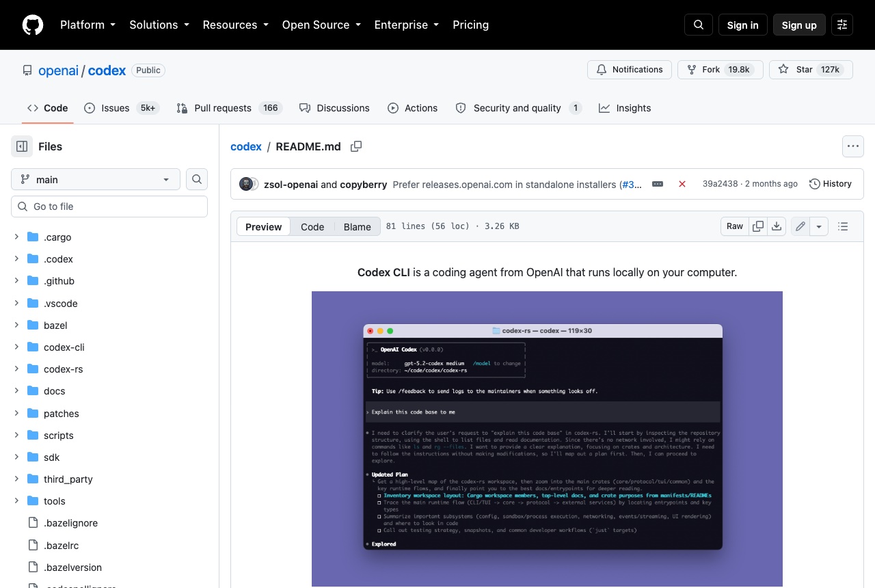Click Raw button
Viewport: 875px width, 588px height.
pyautogui.click(x=735, y=226)
